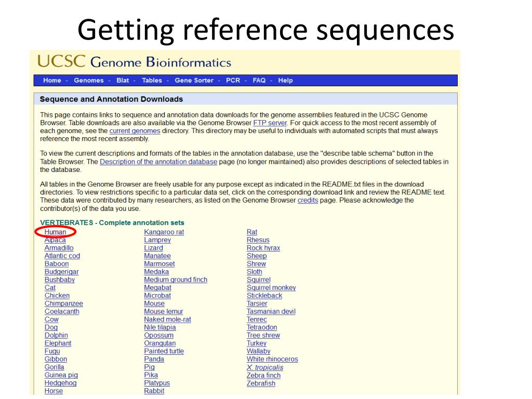Open the Alpaca downloads link
This screenshot has height=399, width=532.
tap(55, 240)
